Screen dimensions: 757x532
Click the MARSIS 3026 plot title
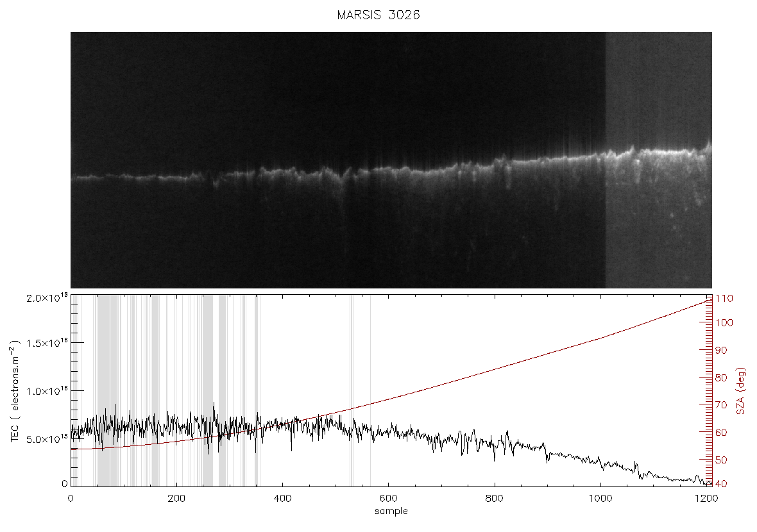pos(378,15)
